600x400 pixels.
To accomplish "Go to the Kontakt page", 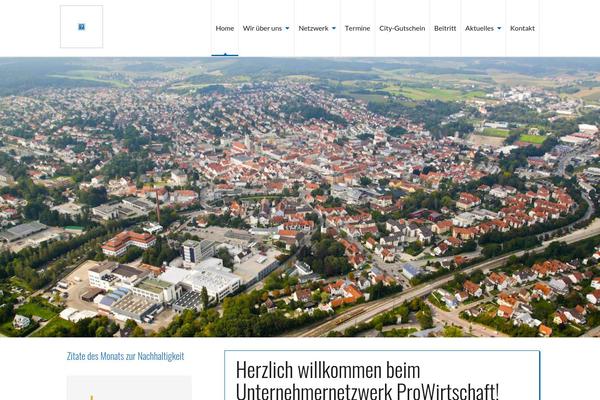I will 522,28.
